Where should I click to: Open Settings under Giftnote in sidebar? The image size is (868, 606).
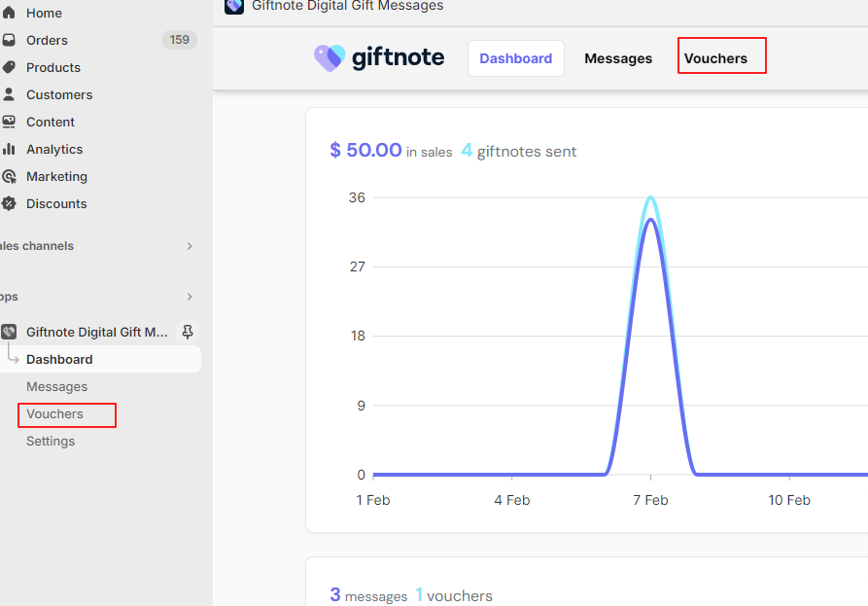(51, 441)
